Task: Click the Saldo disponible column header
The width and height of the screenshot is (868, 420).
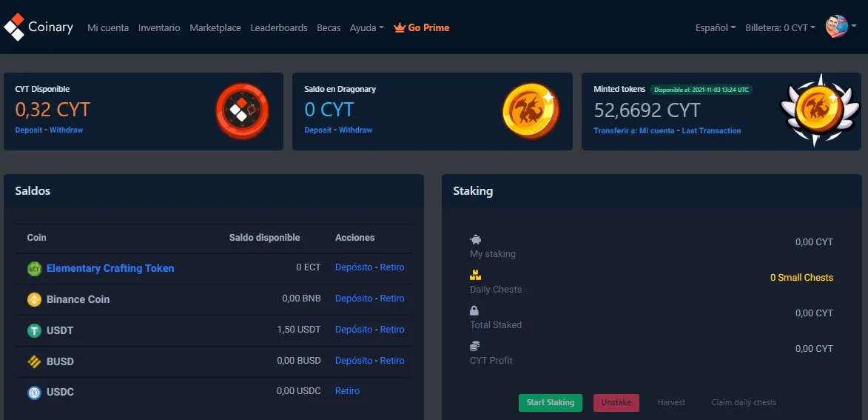Action: click(265, 238)
